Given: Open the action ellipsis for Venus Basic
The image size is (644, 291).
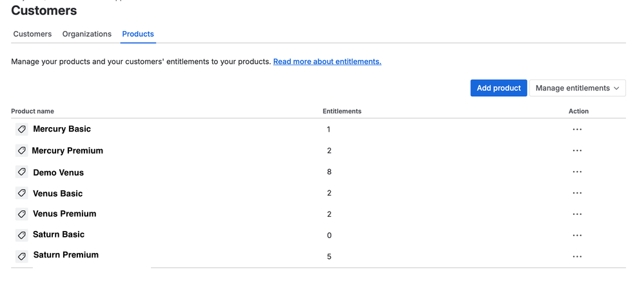Looking at the screenshot, I should tap(577, 193).
